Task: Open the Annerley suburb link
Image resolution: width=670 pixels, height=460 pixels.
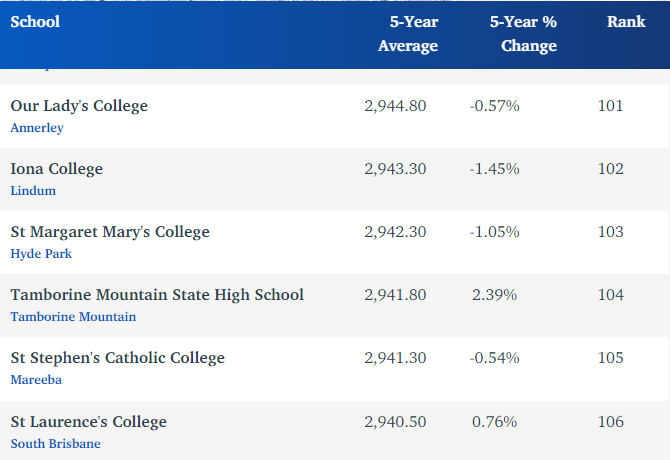Action: [37, 127]
